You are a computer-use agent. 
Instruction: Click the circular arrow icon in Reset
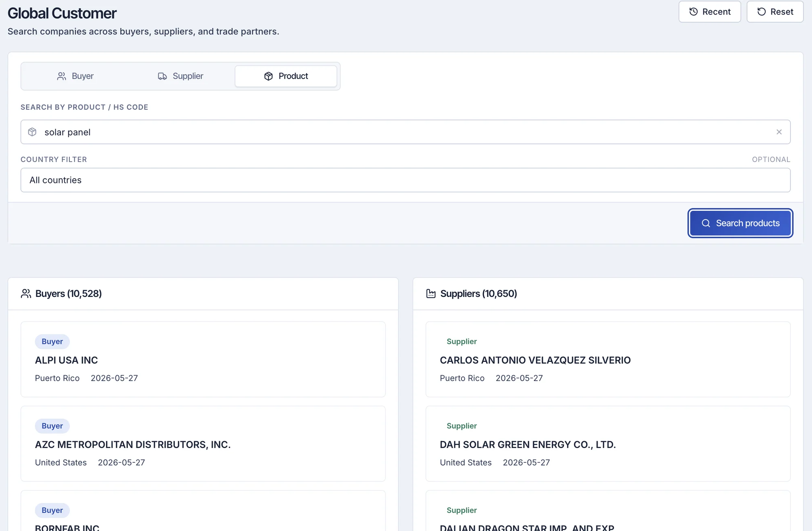point(762,12)
